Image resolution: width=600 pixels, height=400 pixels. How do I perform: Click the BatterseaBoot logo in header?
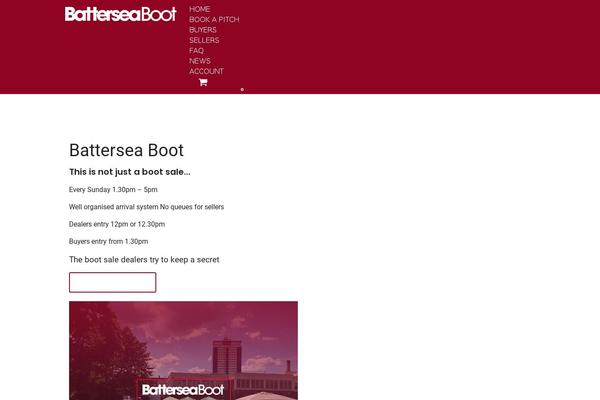[x=121, y=14]
